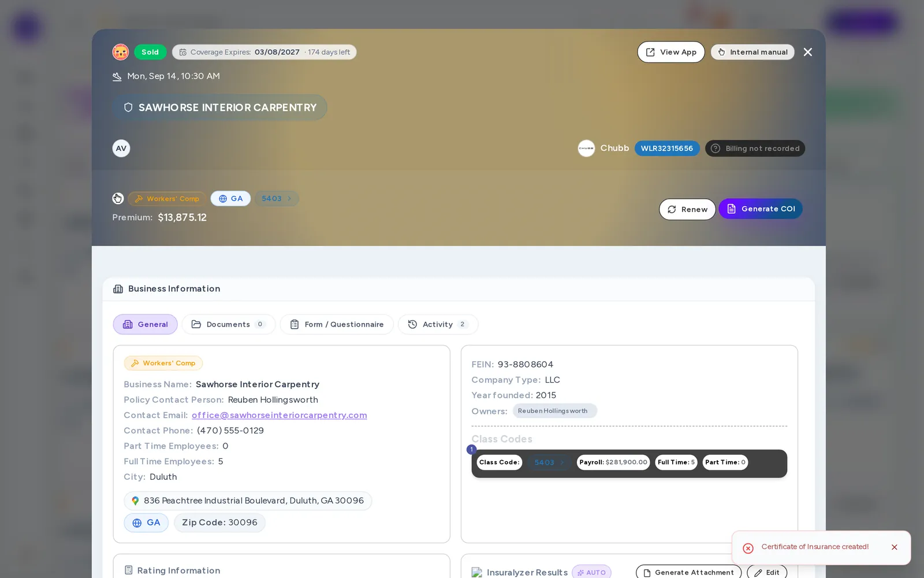Click the Edit button in Insuralyzer Results
This screenshot has height=578, width=924.
point(767,572)
